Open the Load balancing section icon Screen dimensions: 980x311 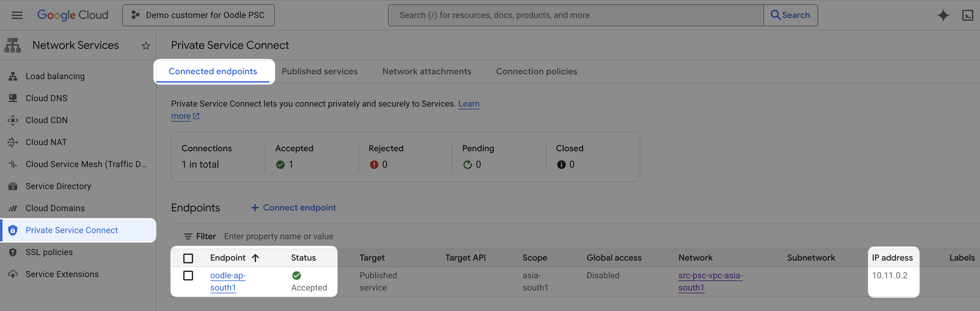click(13, 76)
